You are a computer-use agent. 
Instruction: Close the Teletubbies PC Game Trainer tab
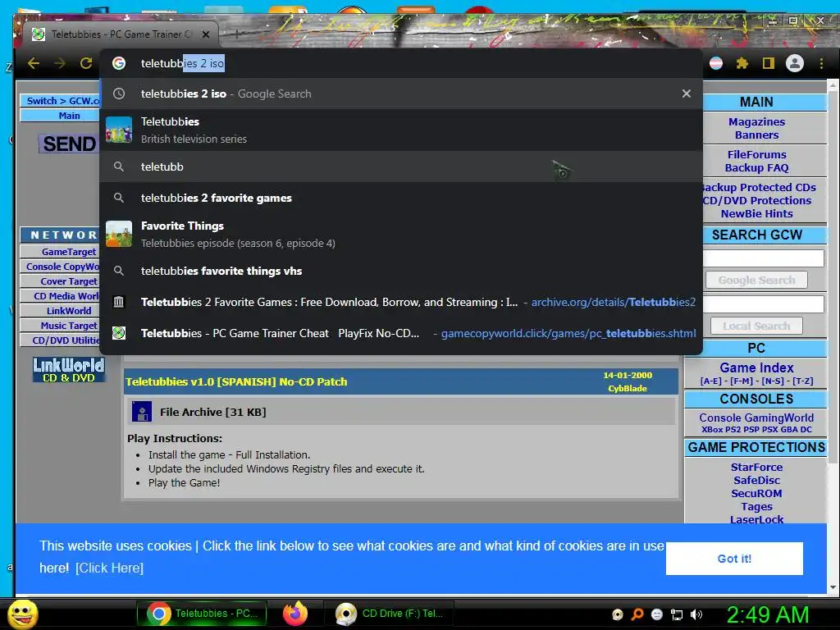pos(206,34)
